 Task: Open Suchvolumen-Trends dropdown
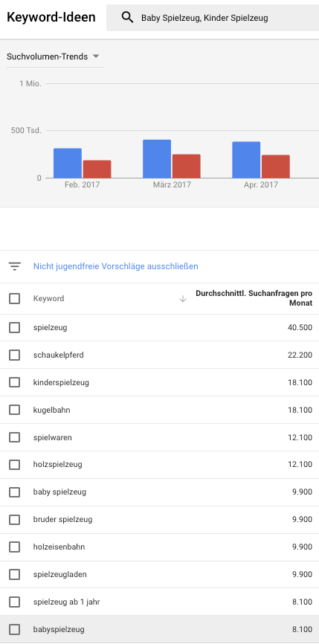53,57
